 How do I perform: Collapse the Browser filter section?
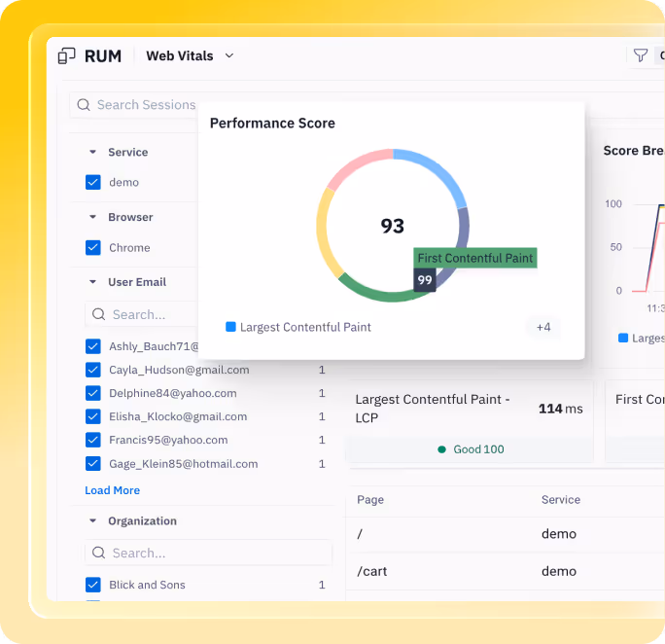click(x=93, y=217)
